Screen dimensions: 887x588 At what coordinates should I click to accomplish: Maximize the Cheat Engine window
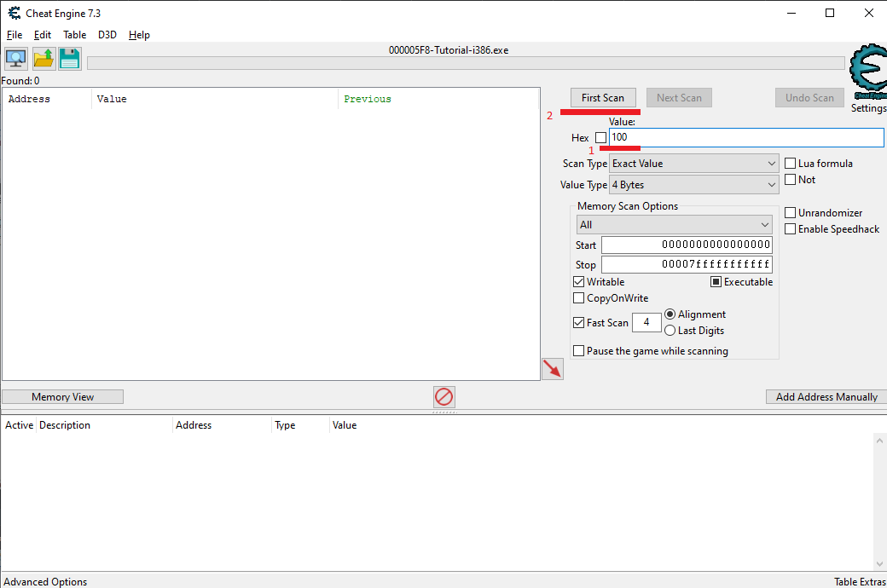click(830, 13)
